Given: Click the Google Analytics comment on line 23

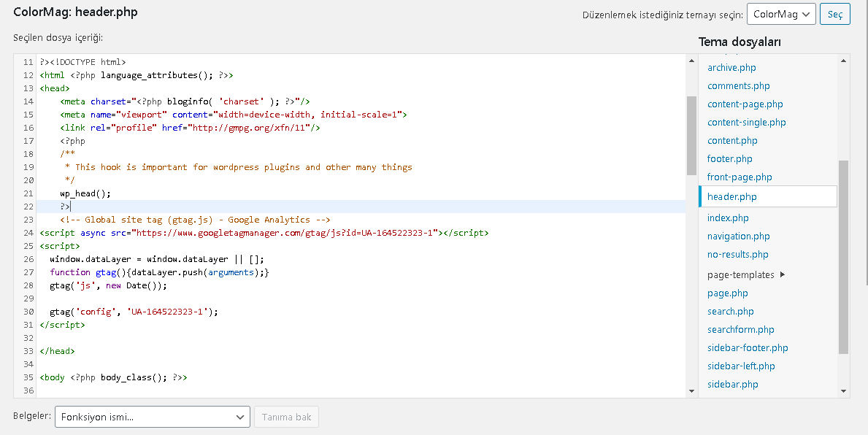Looking at the screenshot, I should (195, 220).
